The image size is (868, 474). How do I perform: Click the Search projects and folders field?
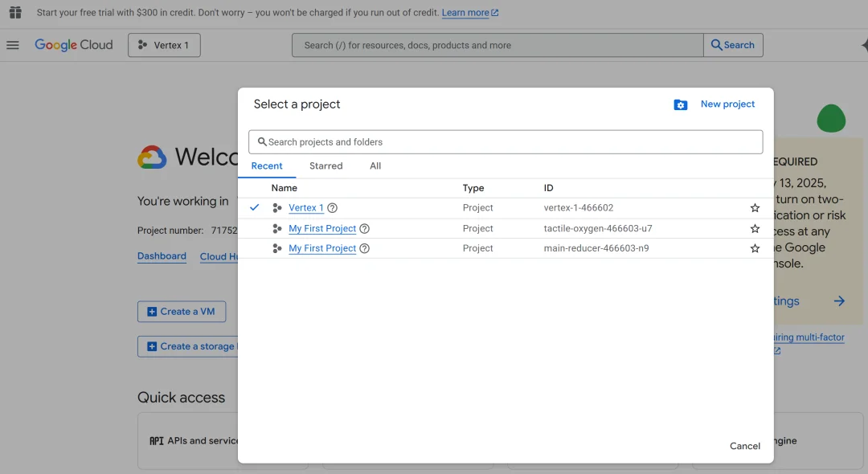click(506, 142)
